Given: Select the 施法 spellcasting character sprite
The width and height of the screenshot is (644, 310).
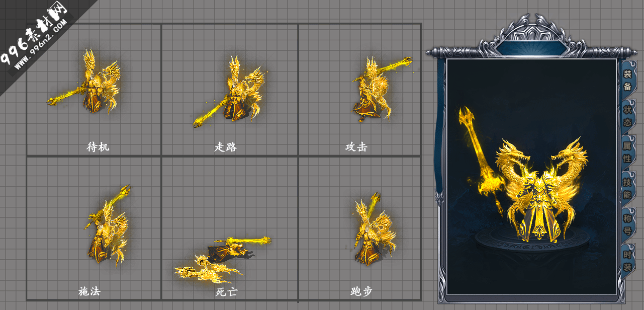Looking at the screenshot, I should click(108, 225).
